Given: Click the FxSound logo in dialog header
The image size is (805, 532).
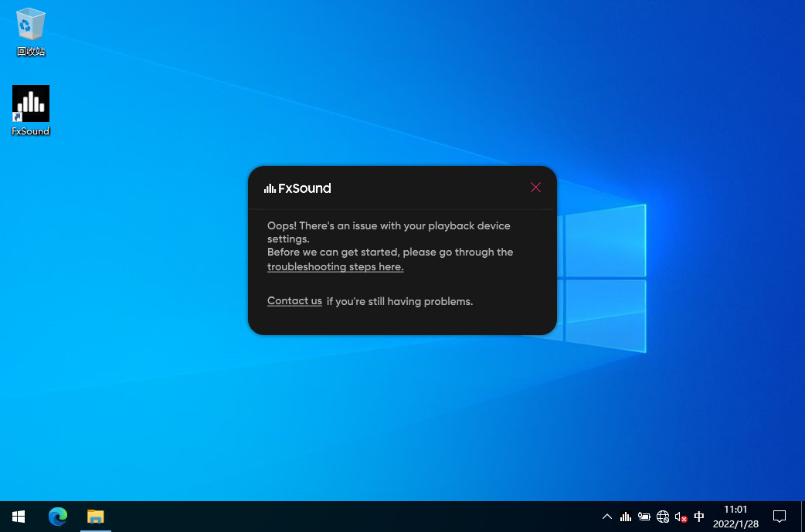Looking at the screenshot, I should pos(297,188).
